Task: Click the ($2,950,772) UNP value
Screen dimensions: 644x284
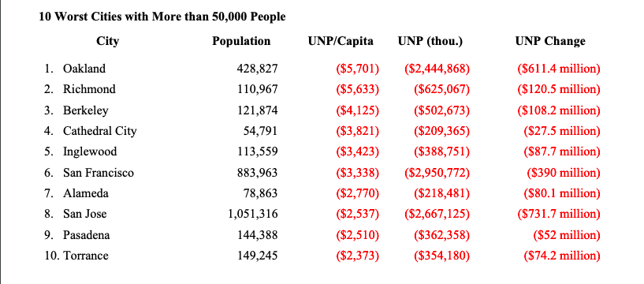Action: [x=437, y=173]
